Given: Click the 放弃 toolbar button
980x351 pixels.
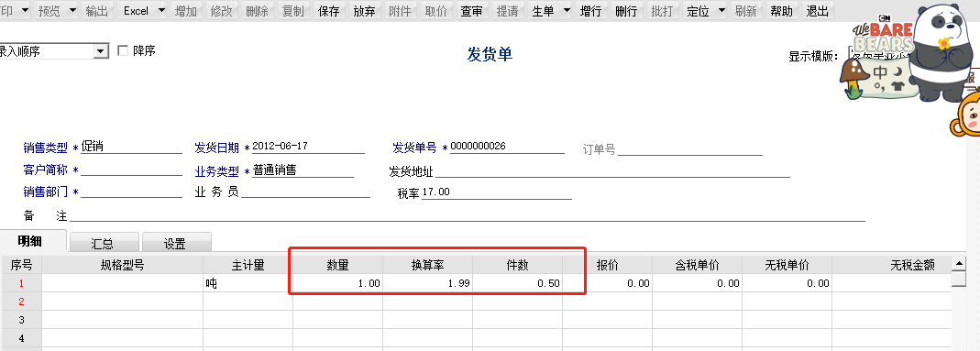Looking at the screenshot, I should pos(364,11).
